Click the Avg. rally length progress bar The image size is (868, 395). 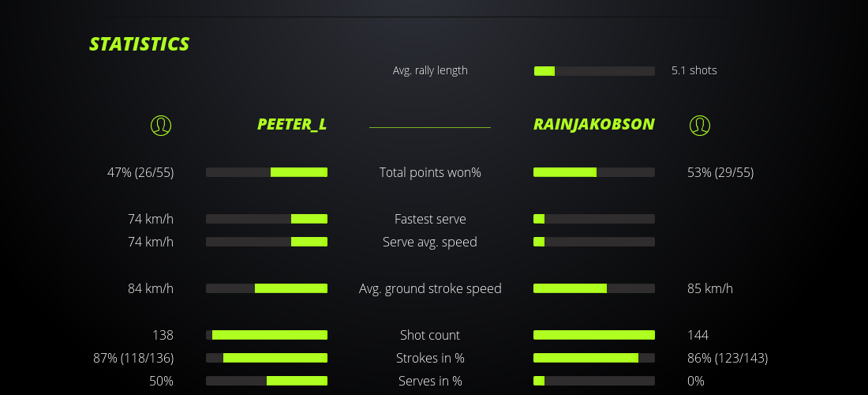pos(594,71)
